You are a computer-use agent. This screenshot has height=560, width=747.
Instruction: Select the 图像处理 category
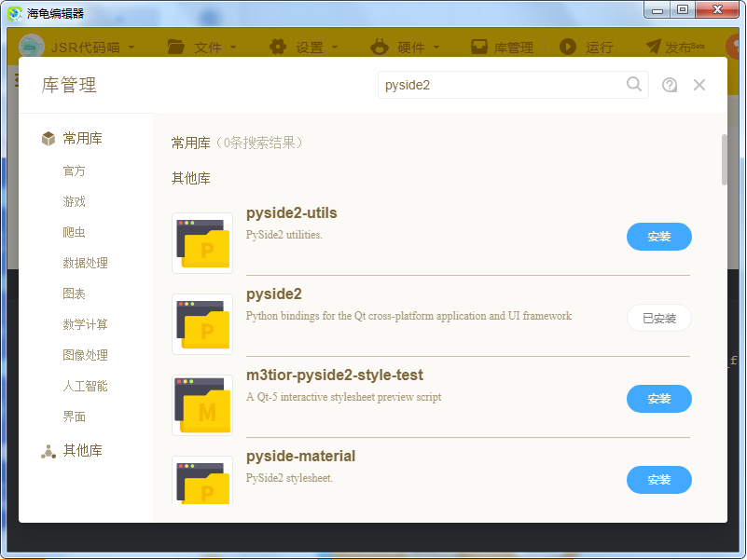85,355
